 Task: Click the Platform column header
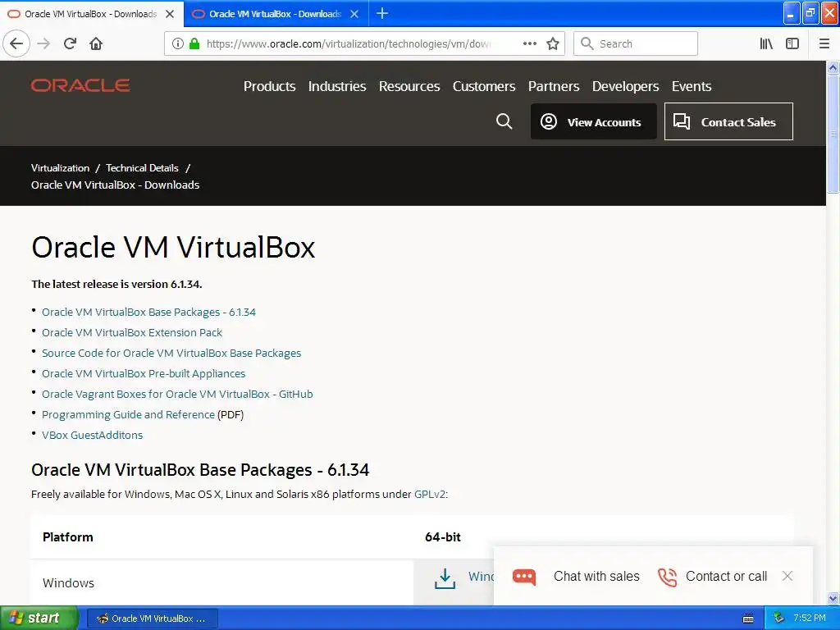click(x=67, y=536)
